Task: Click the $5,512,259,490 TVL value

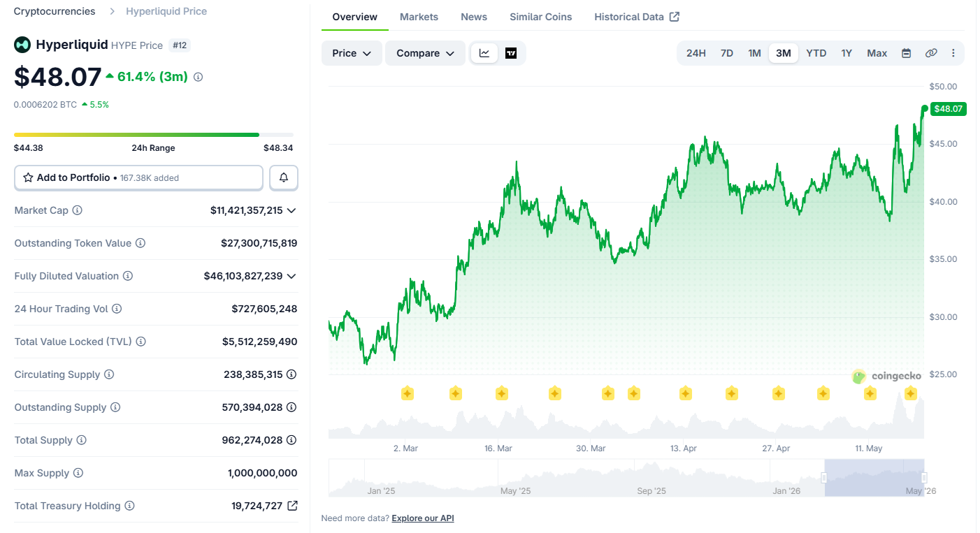Action: 260,342
